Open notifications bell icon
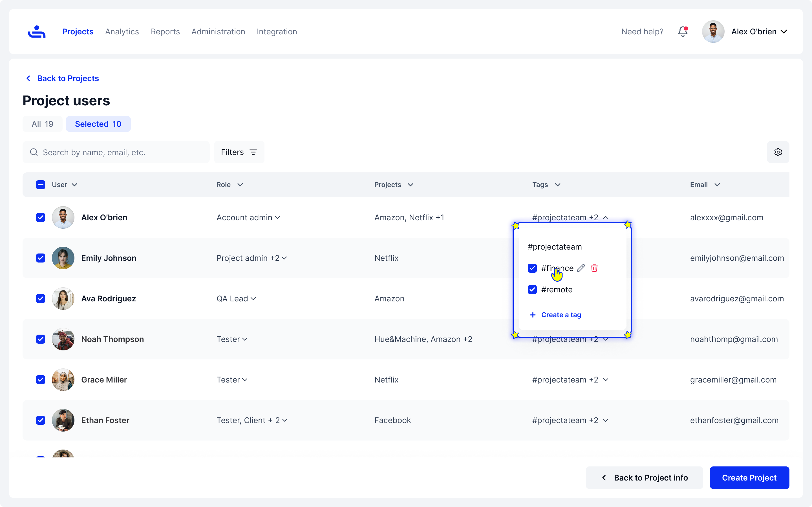Screen dimensions: 812x507 coord(683,32)
